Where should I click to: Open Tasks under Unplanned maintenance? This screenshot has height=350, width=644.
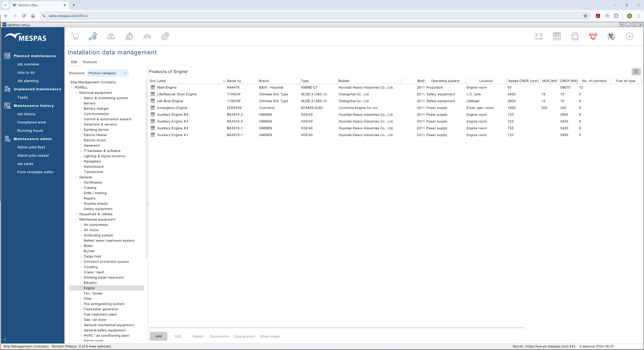(22, 98)
